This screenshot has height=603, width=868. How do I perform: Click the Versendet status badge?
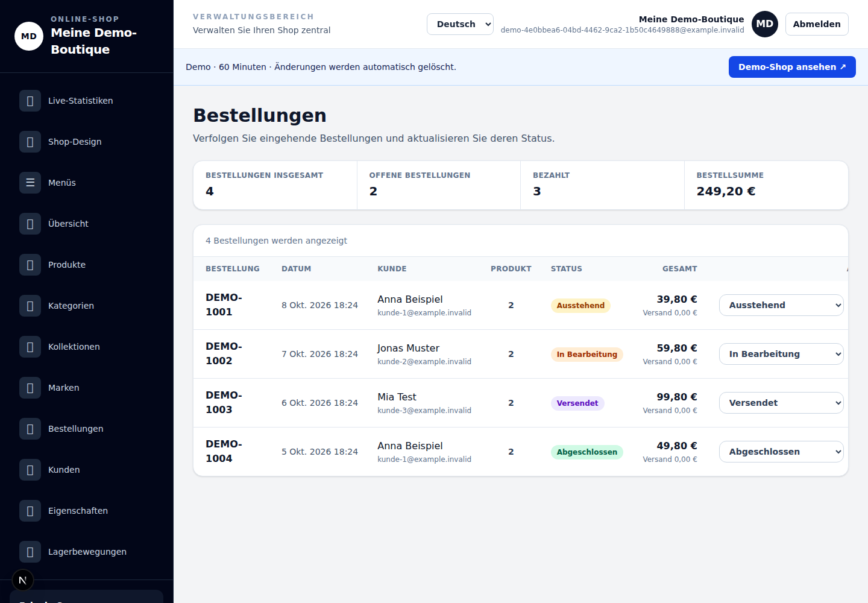pyautogui.click(x=577, y=403)
